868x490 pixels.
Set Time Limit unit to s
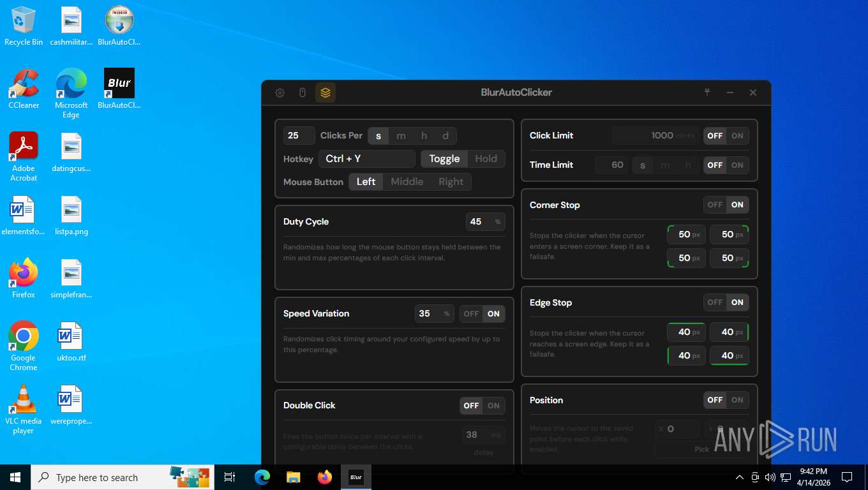642,165
